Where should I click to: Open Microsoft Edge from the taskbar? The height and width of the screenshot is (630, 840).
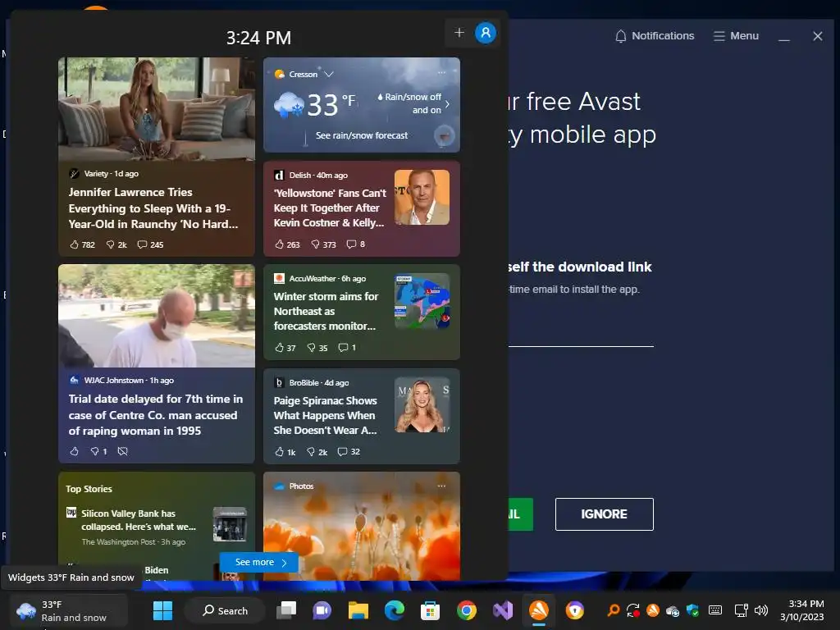coord(395,610)
